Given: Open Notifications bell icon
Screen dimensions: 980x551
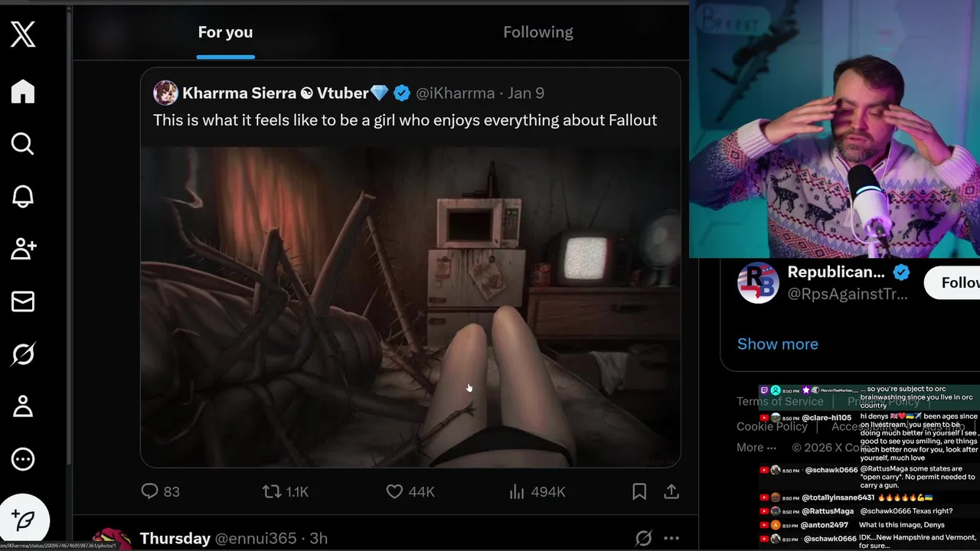Looking at the screenshot, I should pyautogui.click(x=23, y=196).
